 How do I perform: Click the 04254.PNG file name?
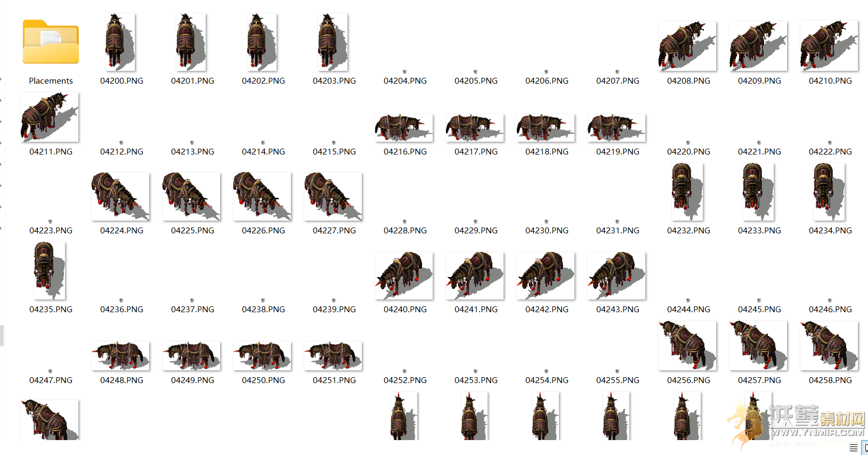(547, 380)
